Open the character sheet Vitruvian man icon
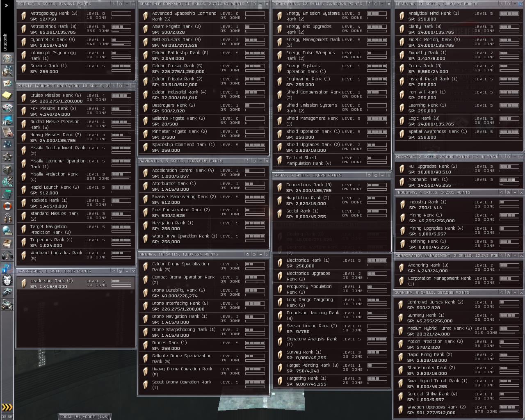525x420 pixels. click(x=7, y=58)
